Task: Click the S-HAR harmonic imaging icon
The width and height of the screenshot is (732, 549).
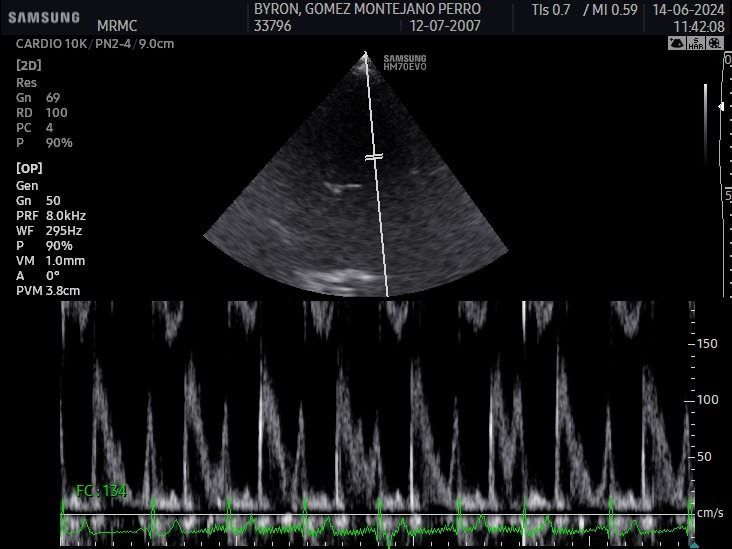Action: point(696,43)
